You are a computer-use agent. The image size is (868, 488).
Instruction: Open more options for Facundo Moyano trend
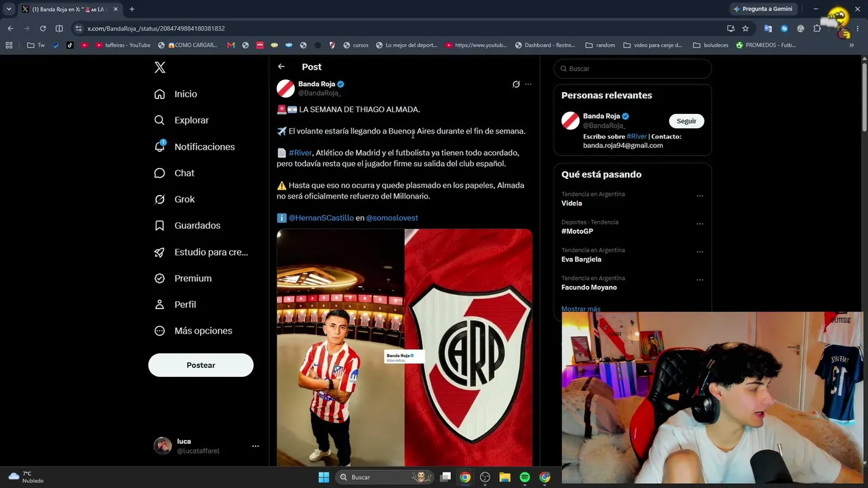pos(700,279)
